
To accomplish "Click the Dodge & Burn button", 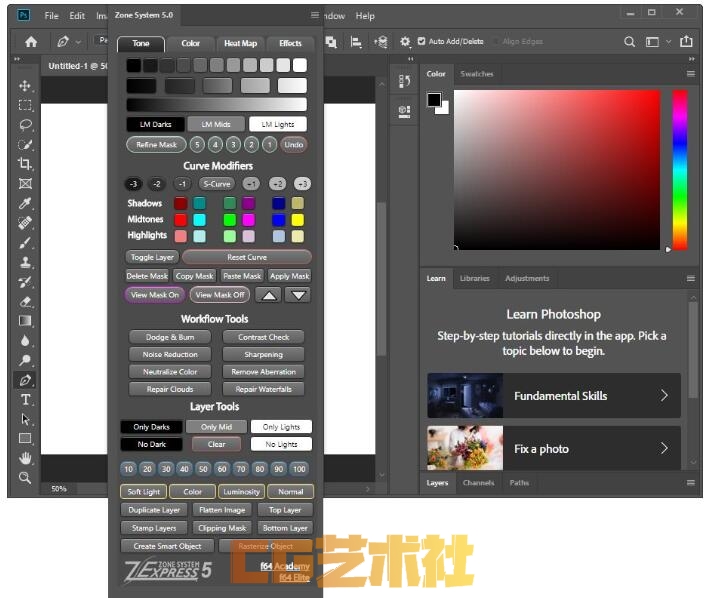I will click(x=170, y=337).
